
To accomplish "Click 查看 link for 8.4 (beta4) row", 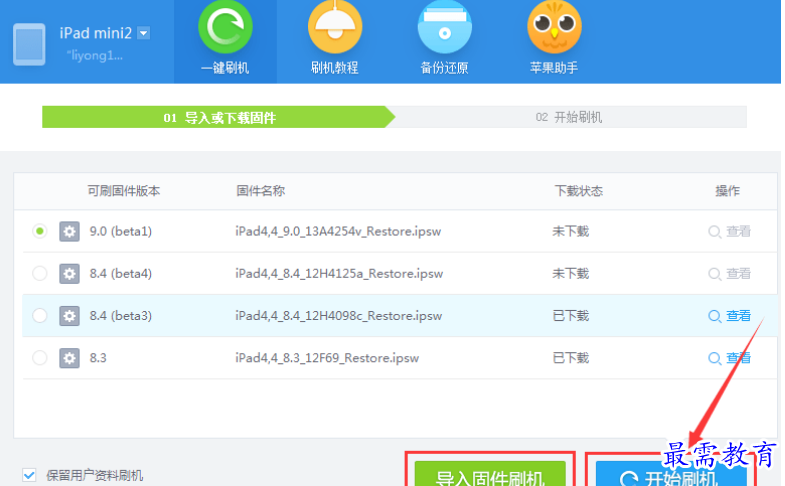I will tap(739, 273).
